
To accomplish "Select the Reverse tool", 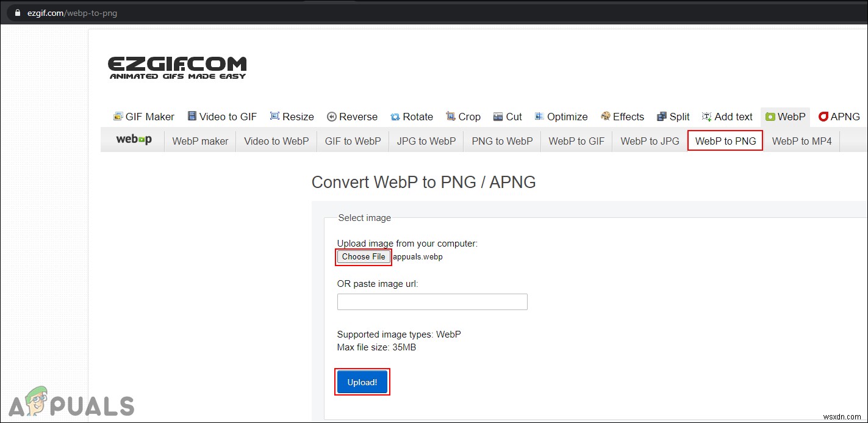I will (353, 116).
